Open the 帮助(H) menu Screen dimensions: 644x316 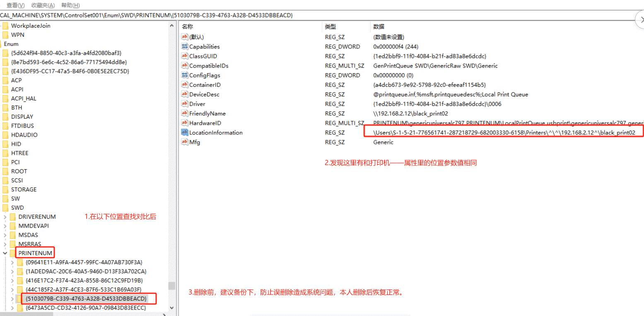pyautogui.click(x=70, y=5)
